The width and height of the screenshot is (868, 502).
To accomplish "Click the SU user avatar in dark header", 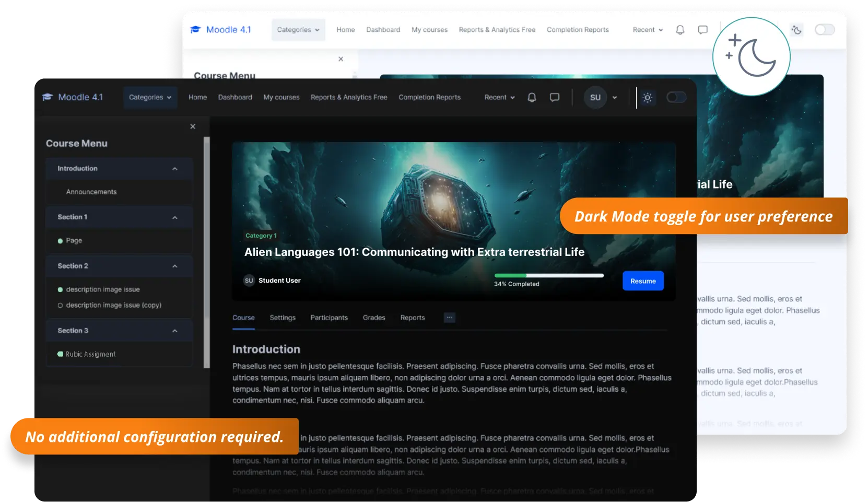I will pos(595,98).
